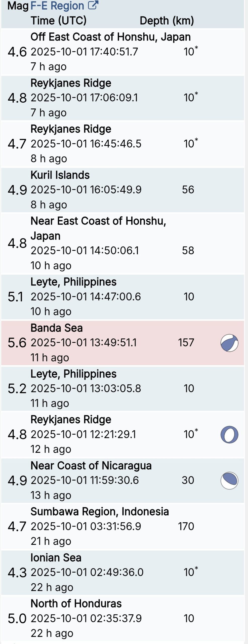This screenshot has height=644, width=248.
Task: Open the Reykjanes Ridge 12:21 beachball icon
Action: tap(229, 434)
